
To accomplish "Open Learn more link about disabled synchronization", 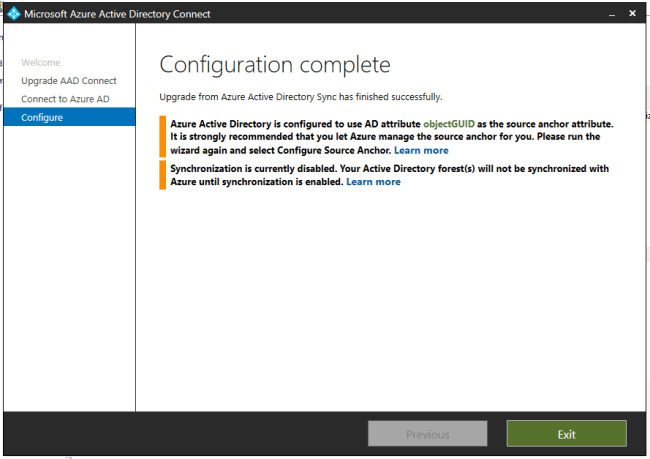I will (373, 182).
